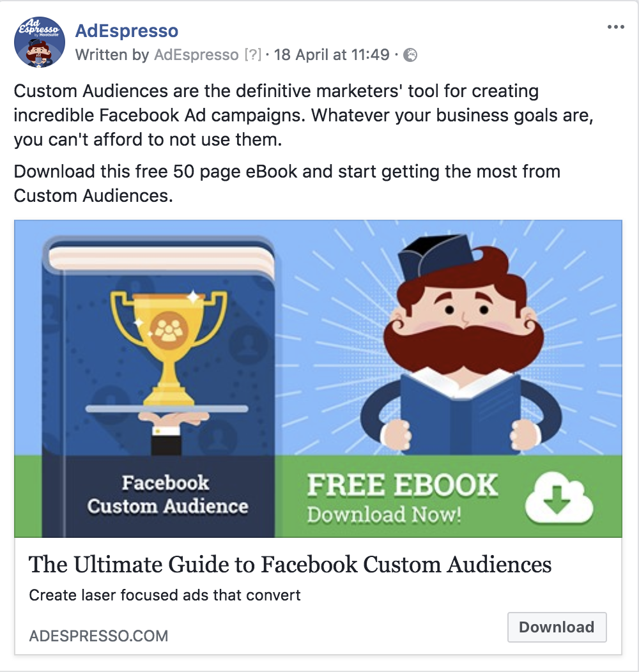The image size is (639, 672).
Task: Open The Ultimate Guide to Facebook Custom Audiences headline
Action: pyautogui.click(x=290, y=564)
